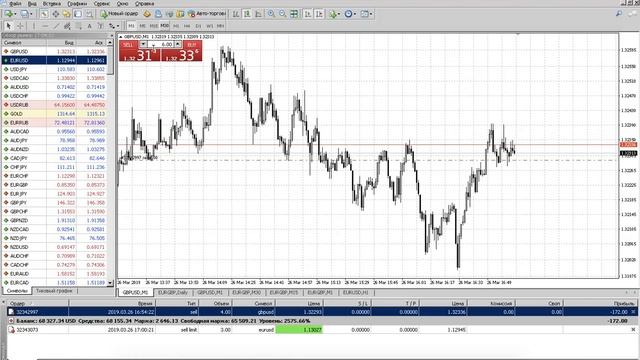640x360 pixels.
Task: Select the Horizontal Line drawing tool
Action: click(x=45, y=26)
